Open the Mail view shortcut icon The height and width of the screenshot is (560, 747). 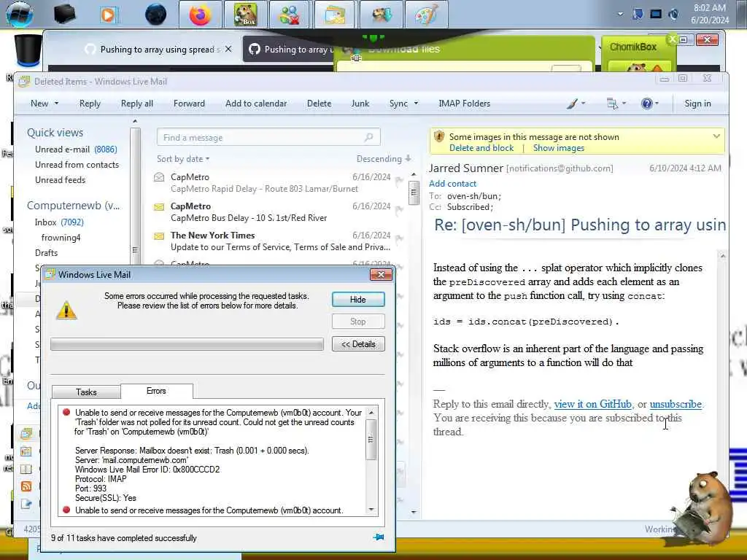[x=26, y=433]
